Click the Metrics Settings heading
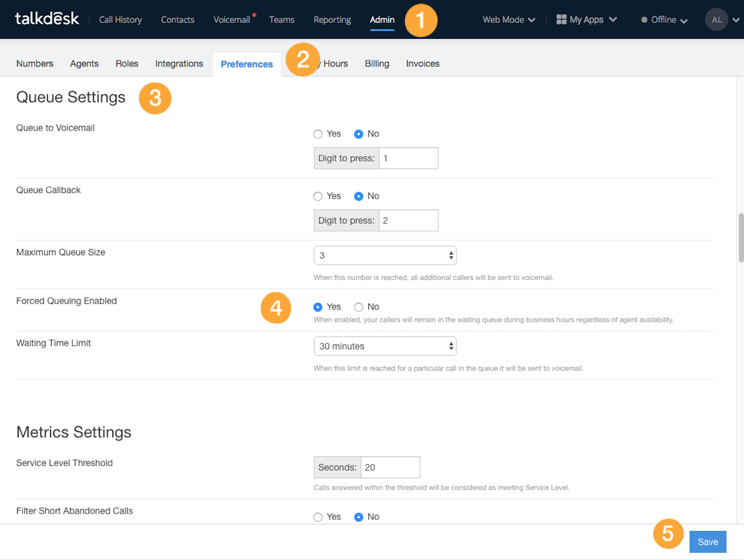This screenshot has width=744, height=560. (x=74, y=432)
